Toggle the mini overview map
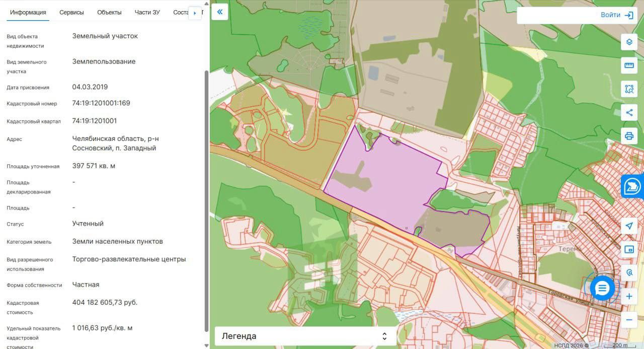The height and width of the screenshot is (349, 644). pos(629,249)
